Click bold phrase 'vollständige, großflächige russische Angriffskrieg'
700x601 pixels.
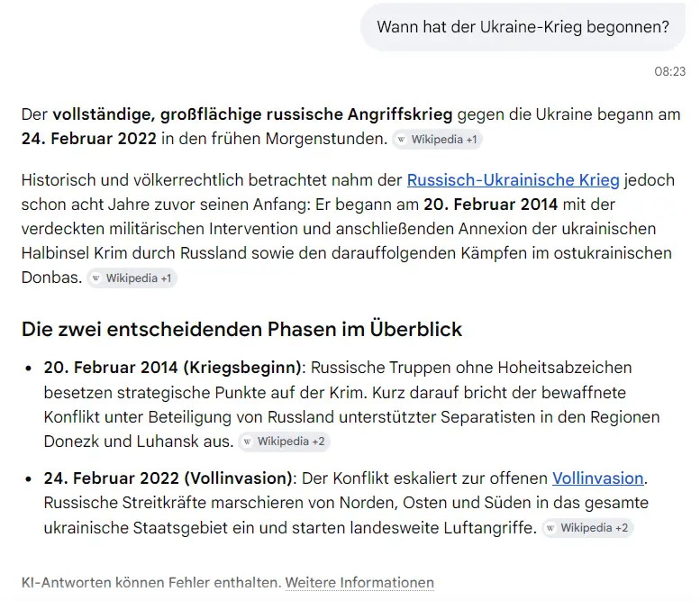point(252,114)
